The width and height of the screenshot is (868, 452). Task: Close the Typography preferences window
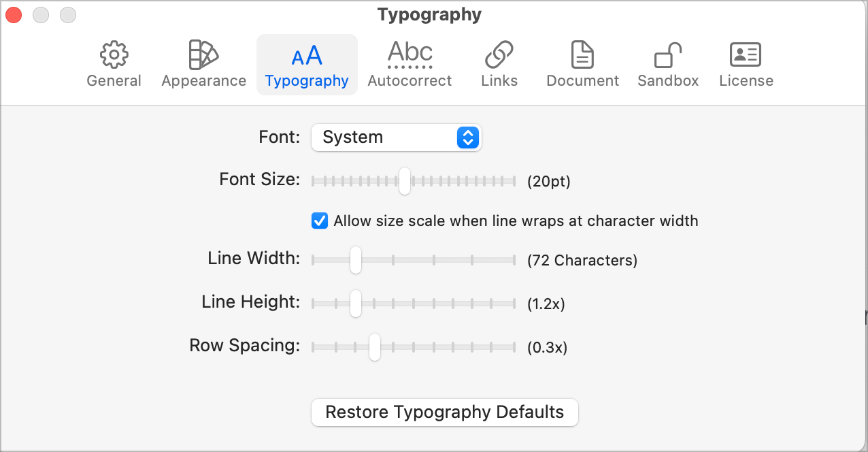click(14, 14)
